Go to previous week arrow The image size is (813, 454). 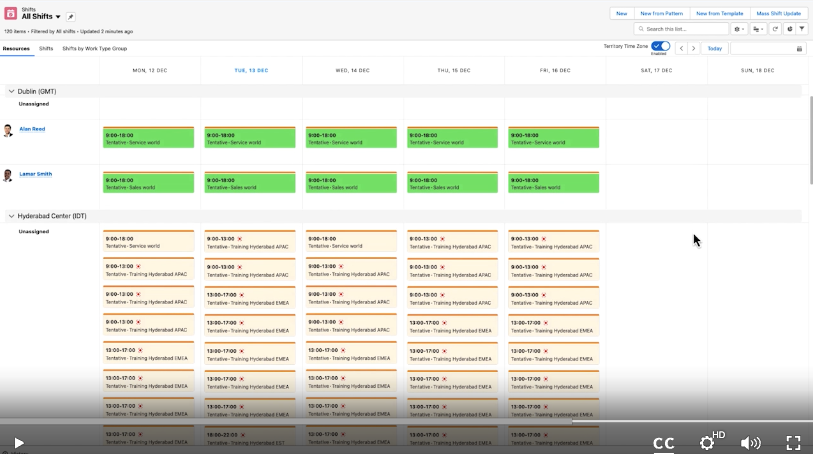pyautogui.click(x=681, y=48)
